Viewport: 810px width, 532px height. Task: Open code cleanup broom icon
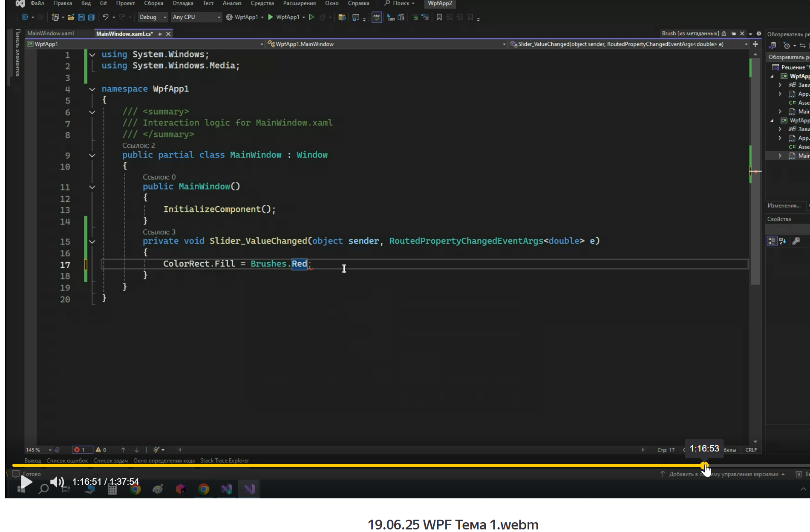click(156, 450)
